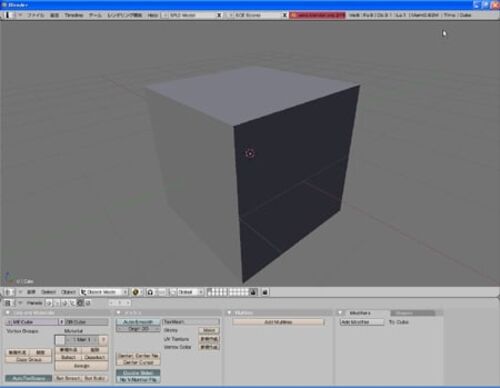Click the Set Smooth button
Image resolution: width=500 pixels, height=388 pixels.
(x=68, y=378)
